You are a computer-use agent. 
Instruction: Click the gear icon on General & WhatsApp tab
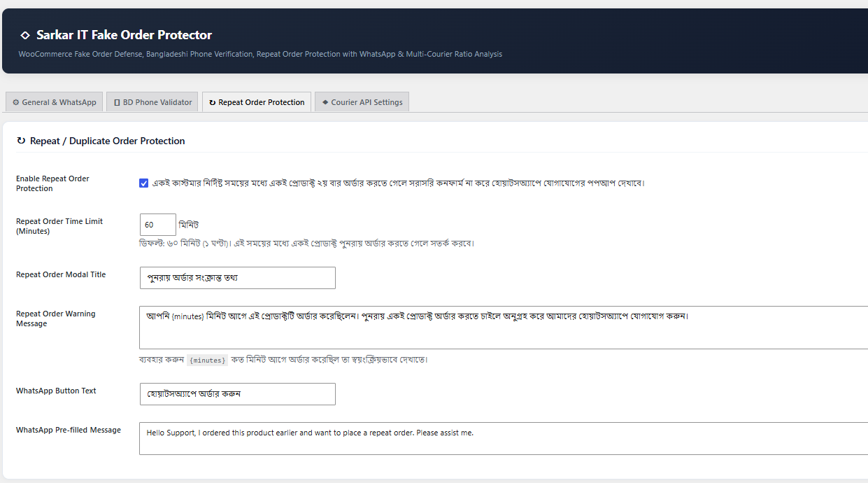click(15, 102)
